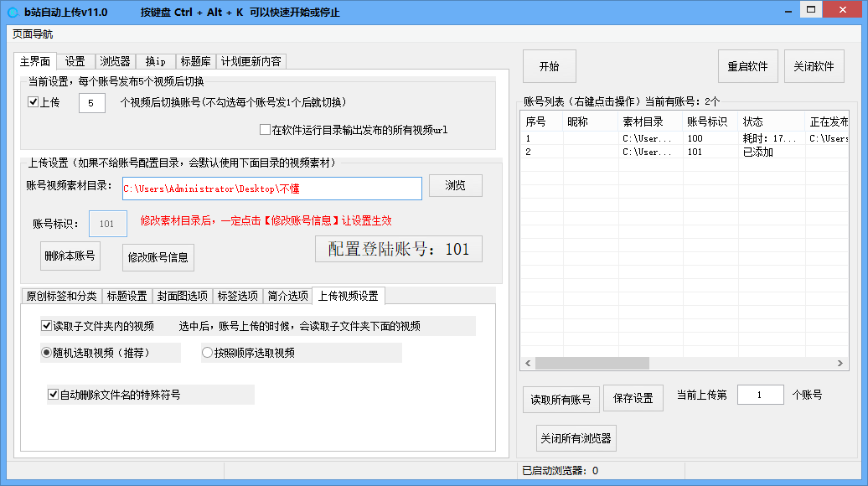Viewport: 868px width, 486px height.
Task: Switch to the 设置 tab
Action: pos(75,61)
